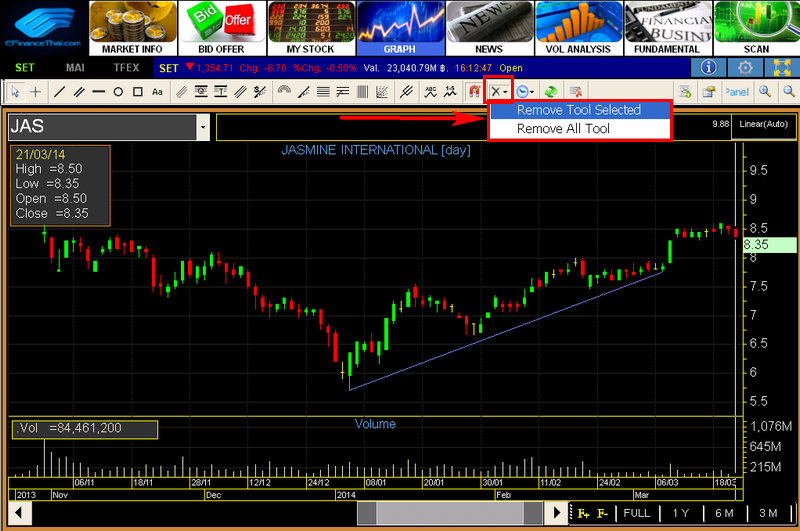Image resolution: width=800 pixels, height=531 pixels.
Task: Show the FULL chart range
Action: pos(635,513)
